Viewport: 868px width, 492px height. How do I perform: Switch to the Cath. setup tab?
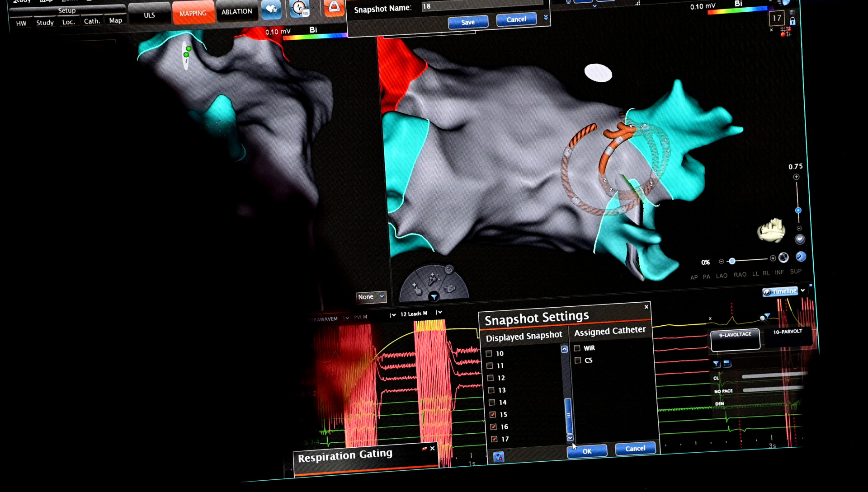(92, 21)
